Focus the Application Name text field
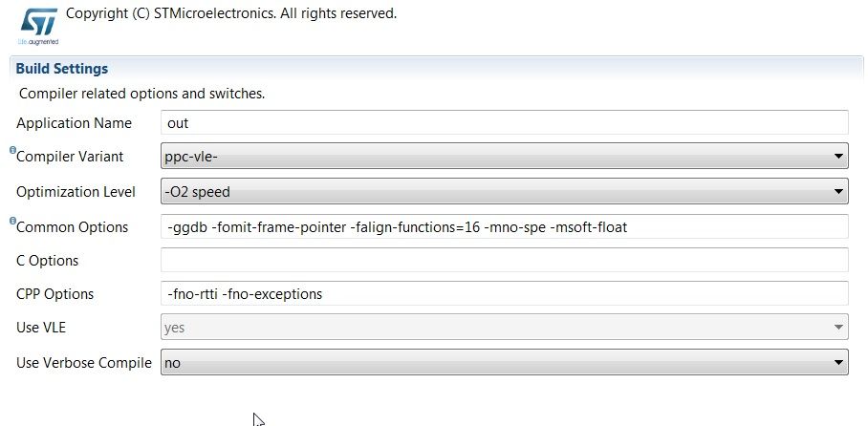Screen dimensions: 868x426 coord(505,122)
